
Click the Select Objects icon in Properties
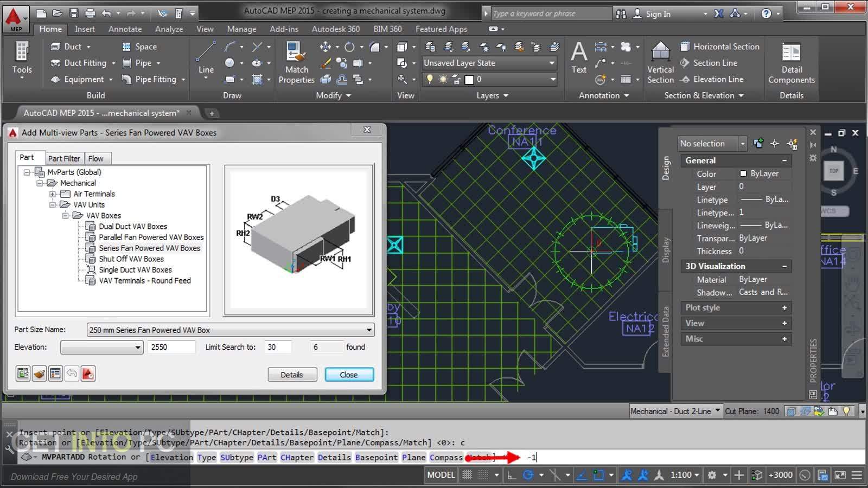point(775,144)
